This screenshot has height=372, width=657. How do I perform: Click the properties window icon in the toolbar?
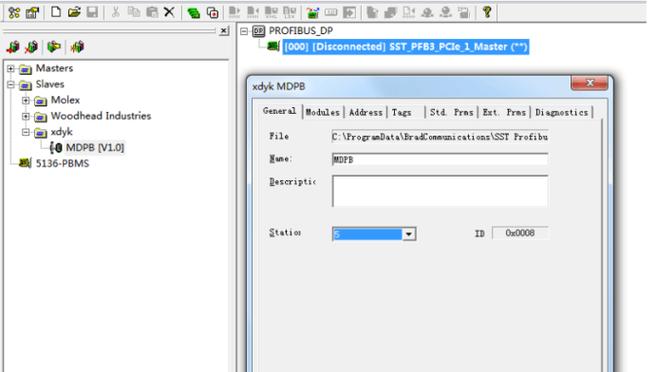[32, 12]
